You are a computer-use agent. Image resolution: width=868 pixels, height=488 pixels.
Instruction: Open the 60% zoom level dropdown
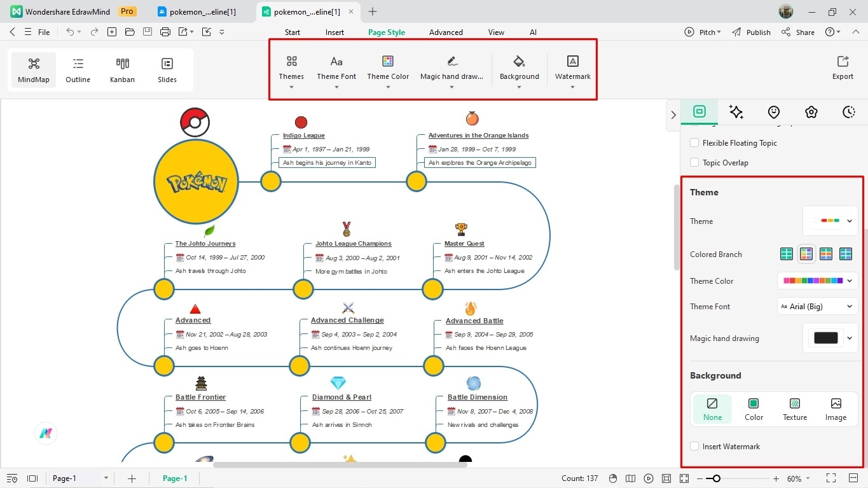click(799, 478)
